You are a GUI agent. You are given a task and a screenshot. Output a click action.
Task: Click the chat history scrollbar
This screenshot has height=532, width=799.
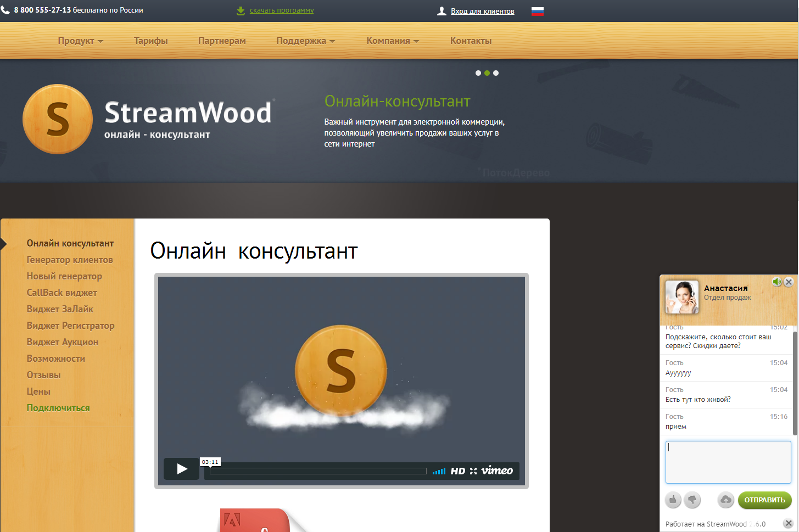[x=795, y=383]
